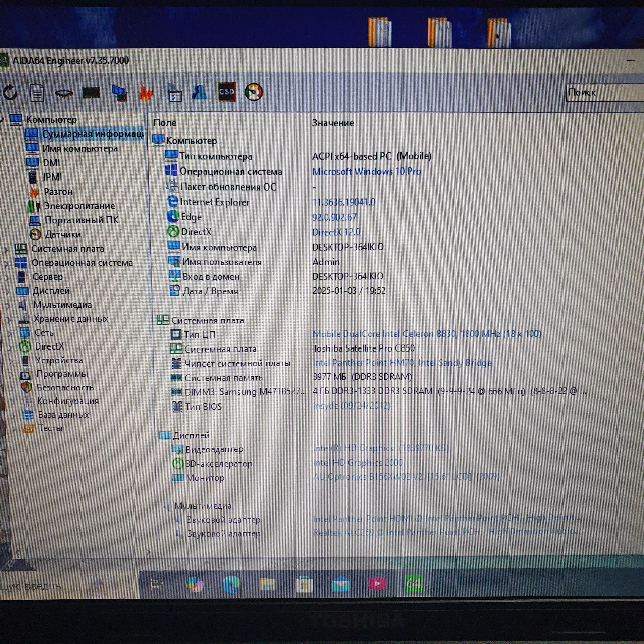
Task: Open Task View on the taskbar
Action: [157, 585]
